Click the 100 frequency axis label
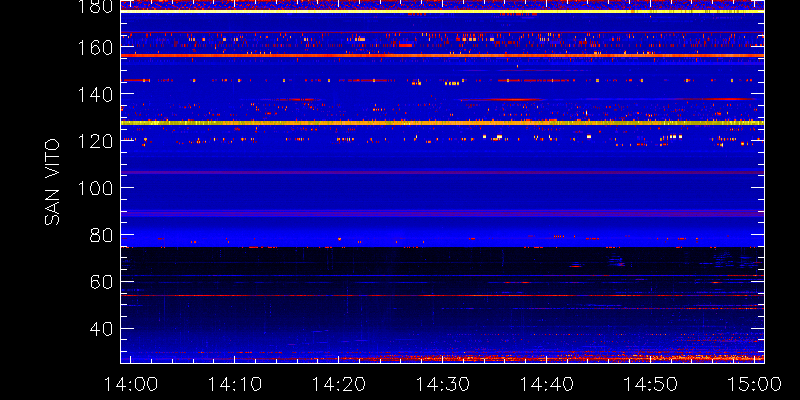The width and height of the screenshot is (800, 400). [94, 188]
